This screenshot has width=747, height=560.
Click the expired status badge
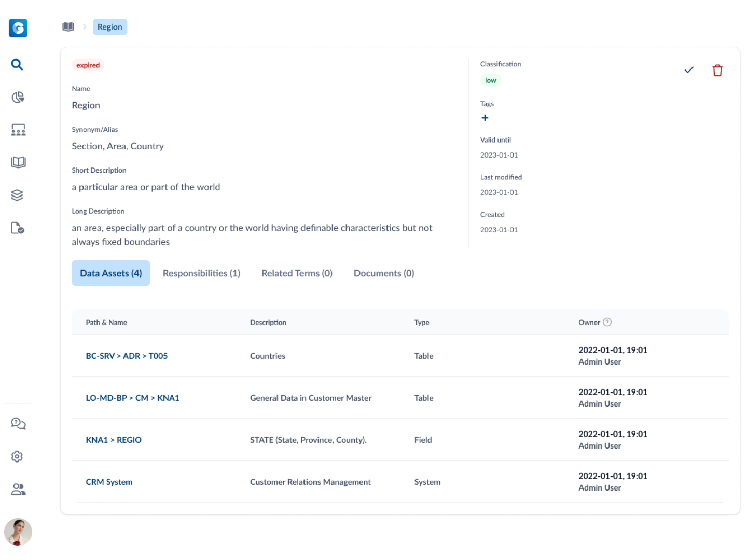point(88,65)
